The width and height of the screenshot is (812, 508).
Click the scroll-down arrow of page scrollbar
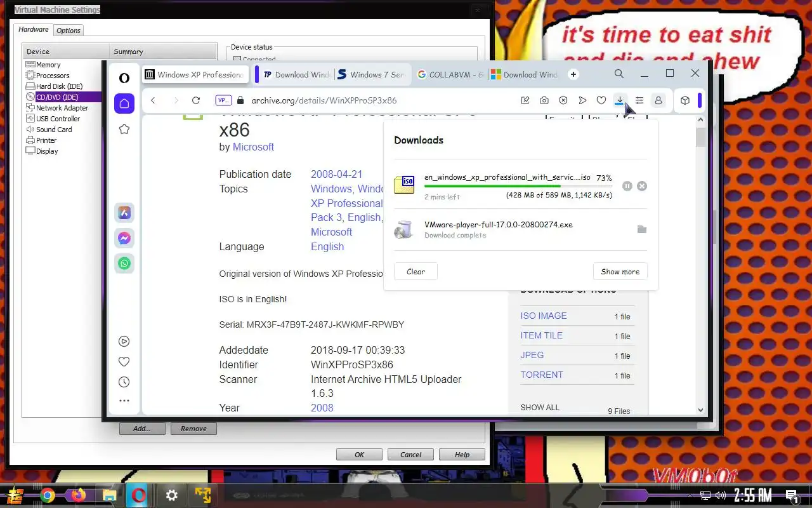tap(700, 410)
